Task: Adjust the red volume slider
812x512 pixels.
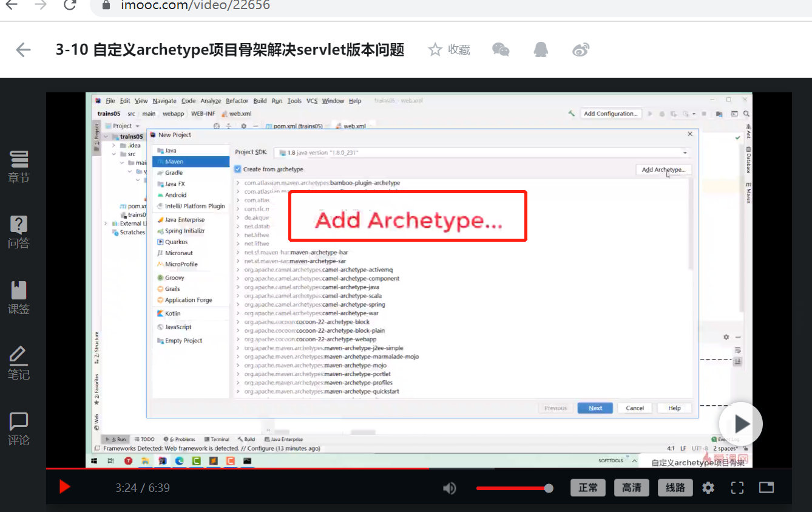Action: [x=514, y=488]
